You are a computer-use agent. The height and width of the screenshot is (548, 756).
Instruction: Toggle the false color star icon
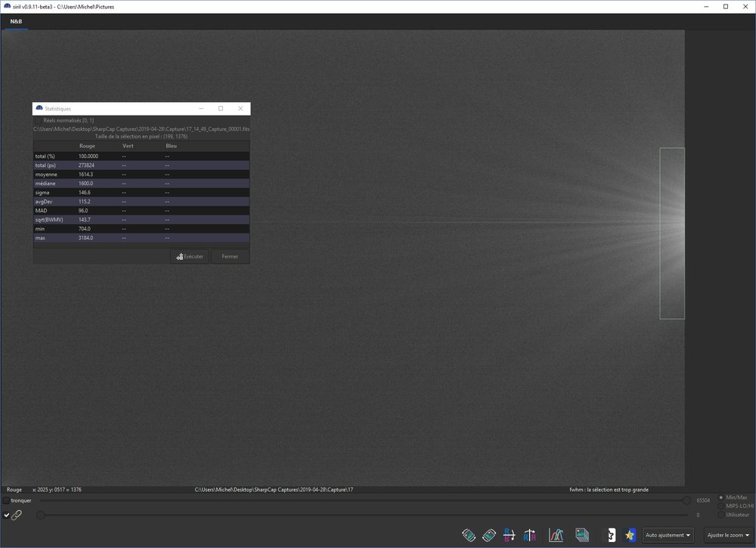[x=630, y=535]
